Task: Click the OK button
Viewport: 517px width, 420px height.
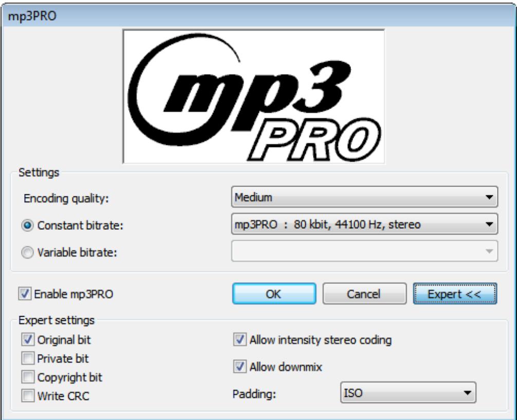Action: point(274,294)
